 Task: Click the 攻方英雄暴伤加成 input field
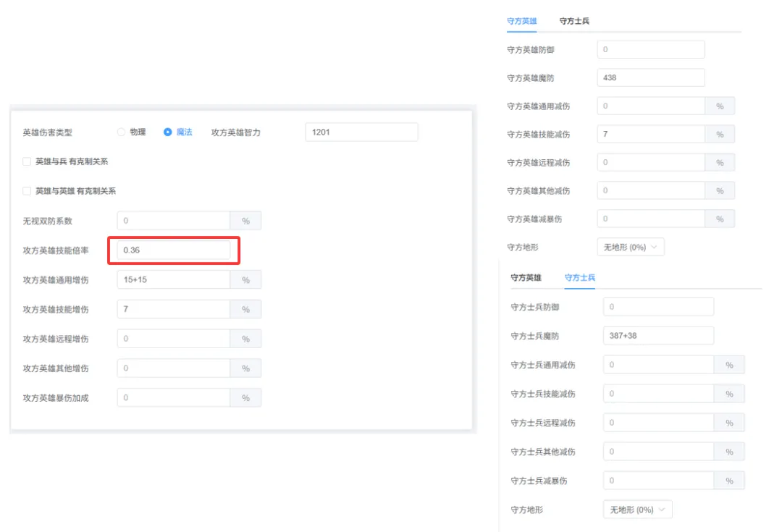point(174,397)
